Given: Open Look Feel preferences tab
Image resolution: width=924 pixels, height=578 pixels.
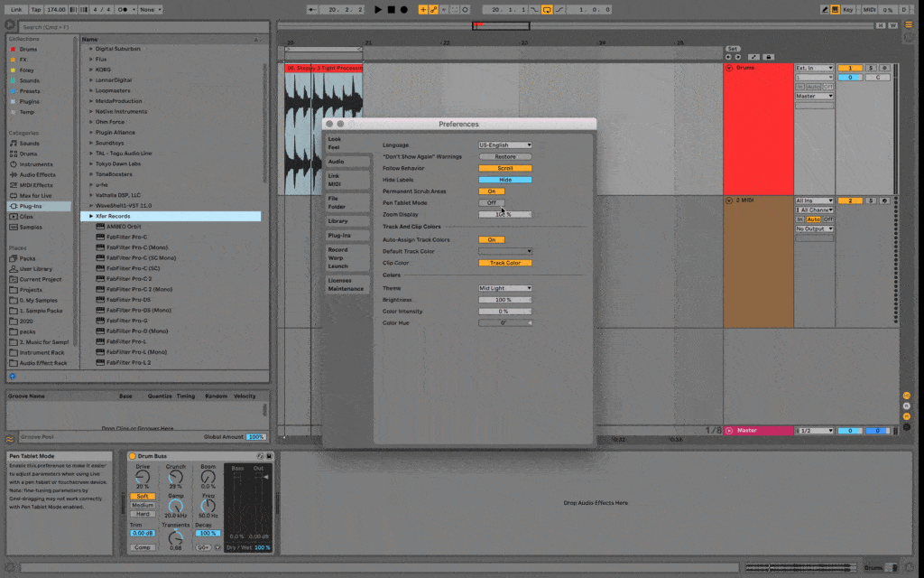Looking at the screenshot, I should (x=347, y=144).
